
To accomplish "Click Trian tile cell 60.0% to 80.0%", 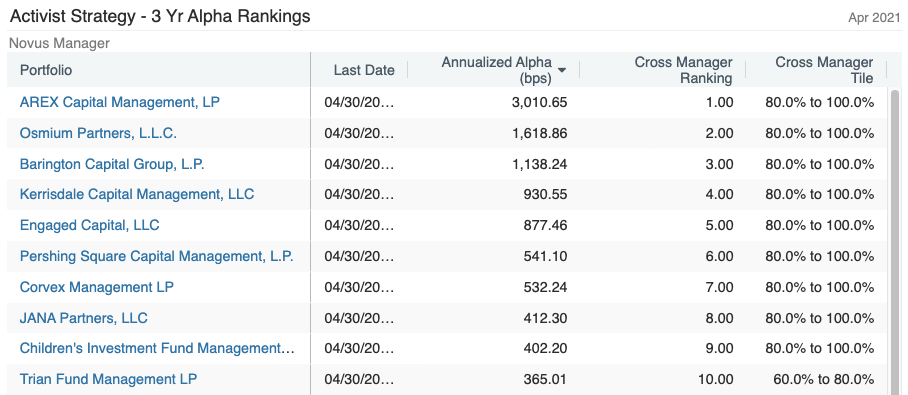I will pos(823,379).
